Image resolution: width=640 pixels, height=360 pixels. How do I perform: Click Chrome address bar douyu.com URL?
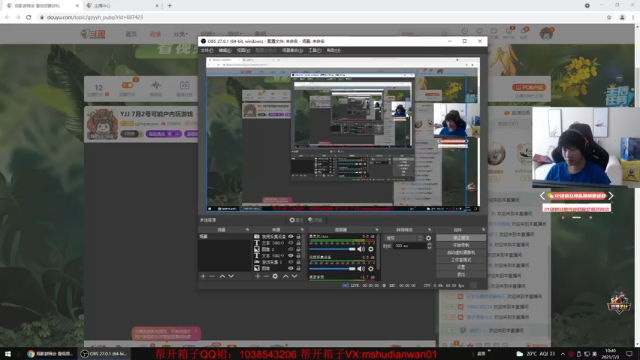pos(95,17)
